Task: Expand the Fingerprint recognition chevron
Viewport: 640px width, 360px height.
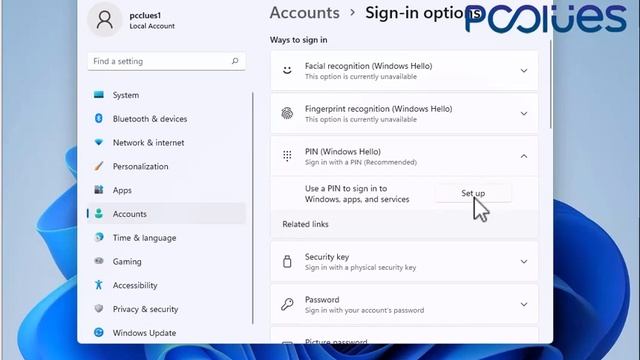Action: tap(524, 113)
